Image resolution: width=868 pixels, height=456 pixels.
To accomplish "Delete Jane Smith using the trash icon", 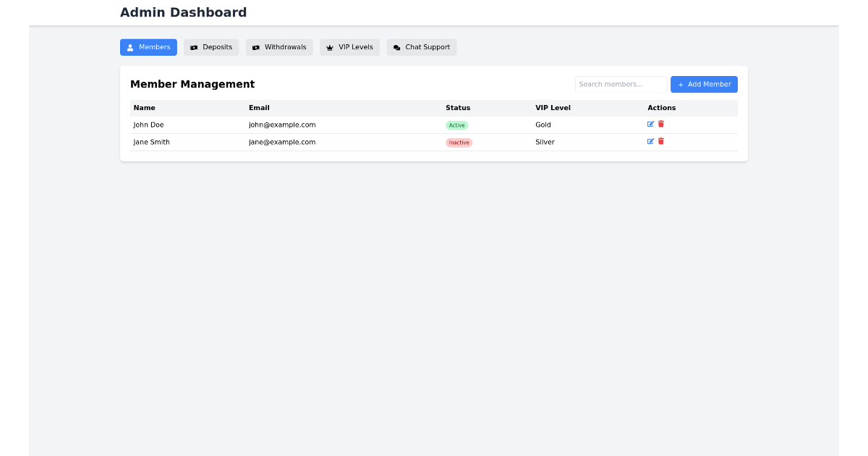I will tap(660, 141).
